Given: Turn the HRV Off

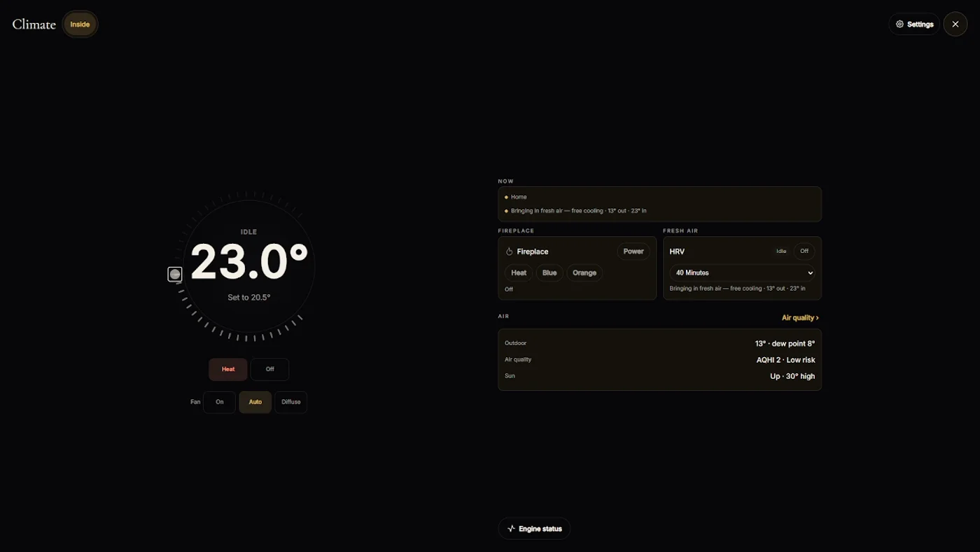Looking at the screenshot, I should [x=804, y=251].
